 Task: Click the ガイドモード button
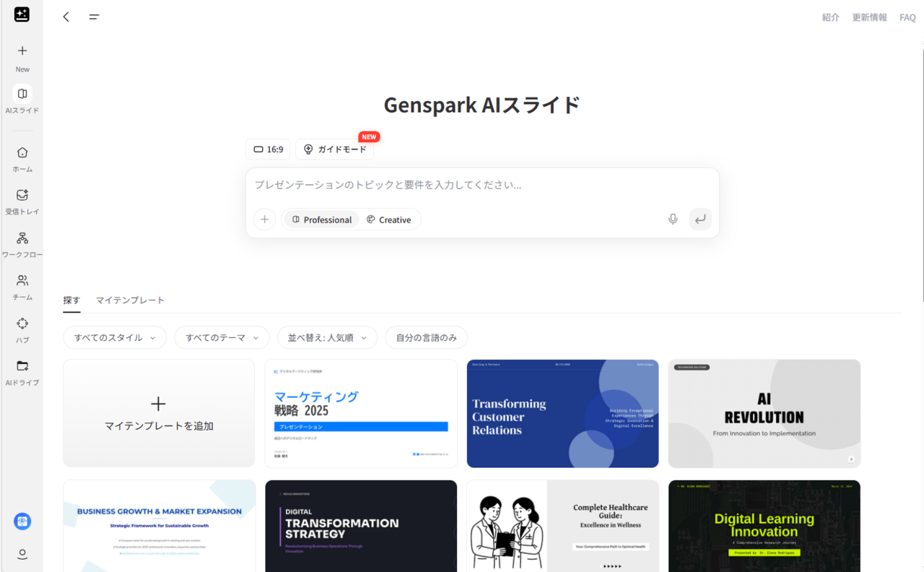coord(334,149)
